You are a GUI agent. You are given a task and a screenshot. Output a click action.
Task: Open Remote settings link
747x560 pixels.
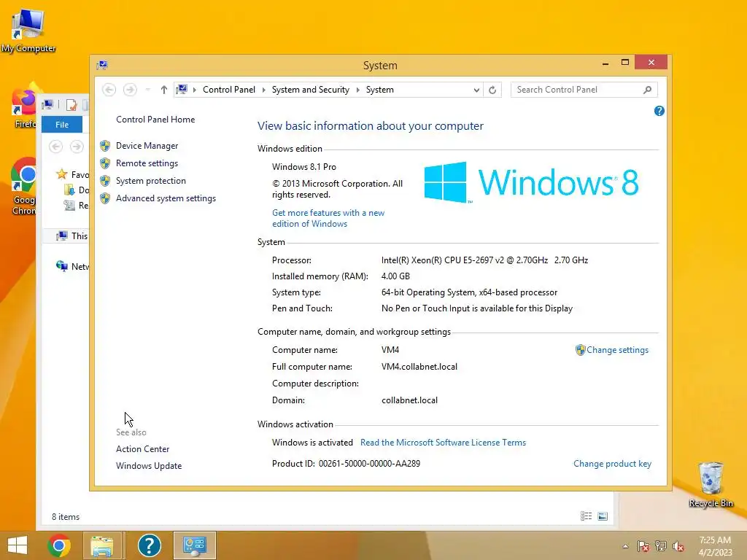point(147,163)
